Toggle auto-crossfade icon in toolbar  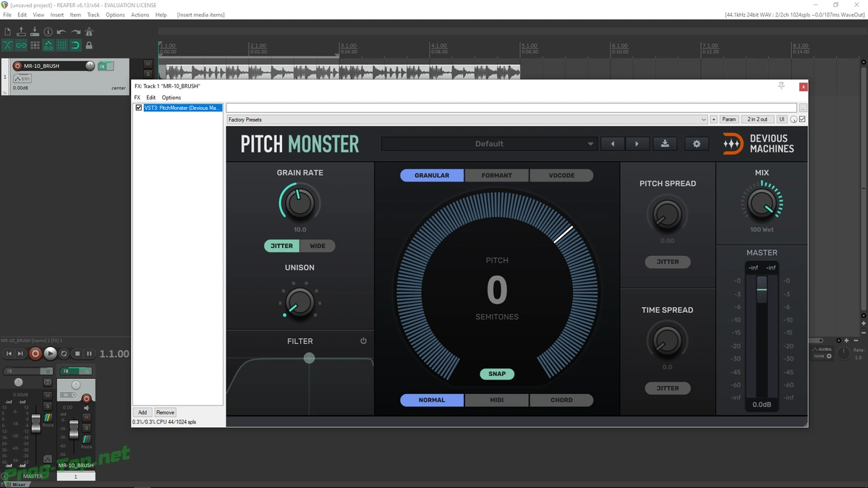coord(8,45)
